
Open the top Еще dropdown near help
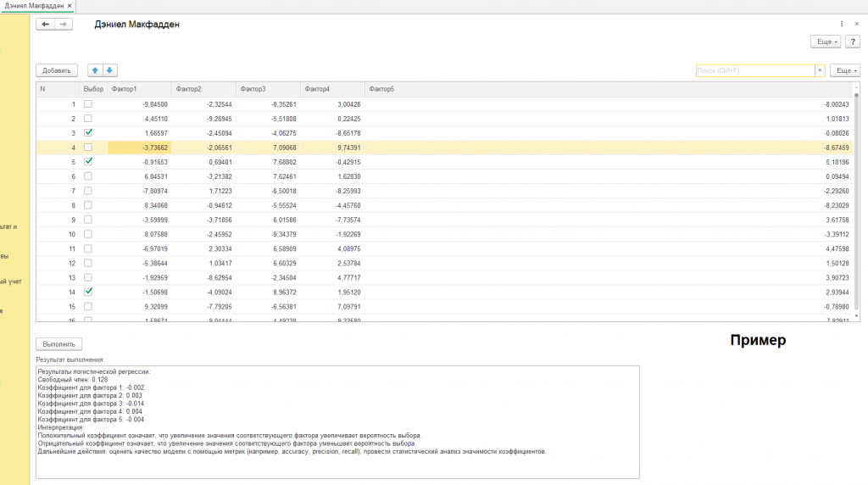tap(826, 42)
